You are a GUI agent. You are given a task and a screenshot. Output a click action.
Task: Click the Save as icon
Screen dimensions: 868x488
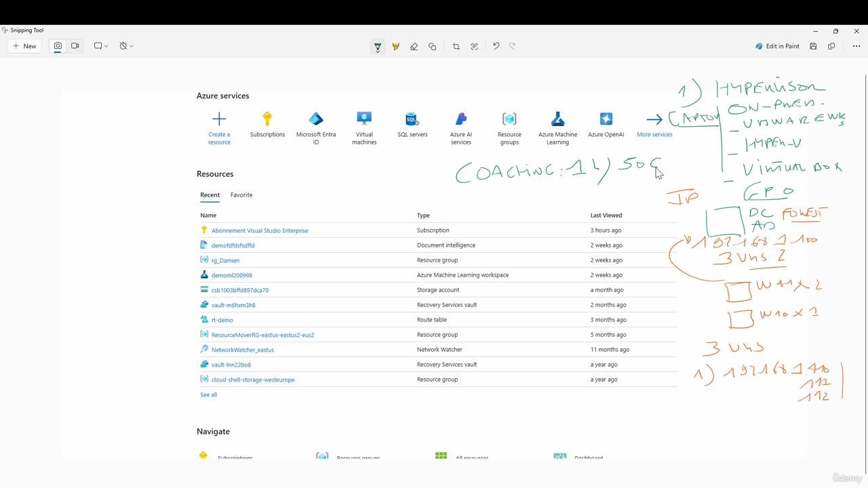[813, 46]
